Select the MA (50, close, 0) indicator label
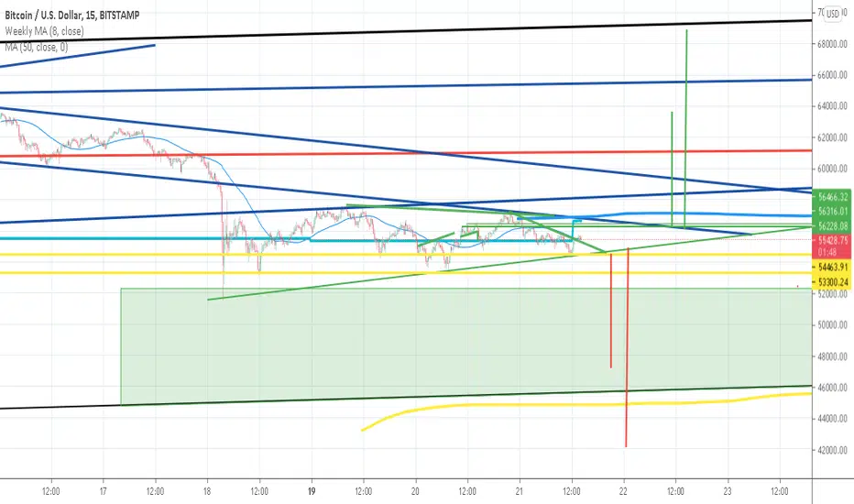This screenshot has width=854, height=504. pos(36,47)
